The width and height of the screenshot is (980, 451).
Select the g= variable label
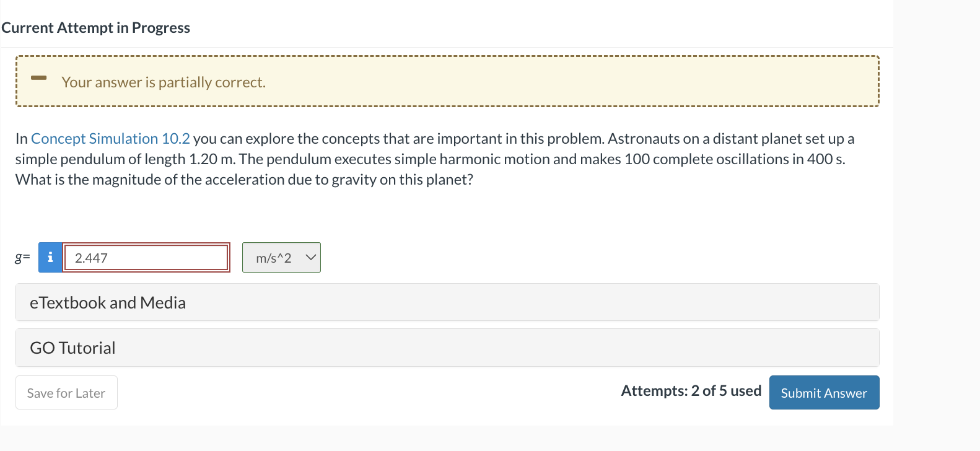click(x=22, y=257)
